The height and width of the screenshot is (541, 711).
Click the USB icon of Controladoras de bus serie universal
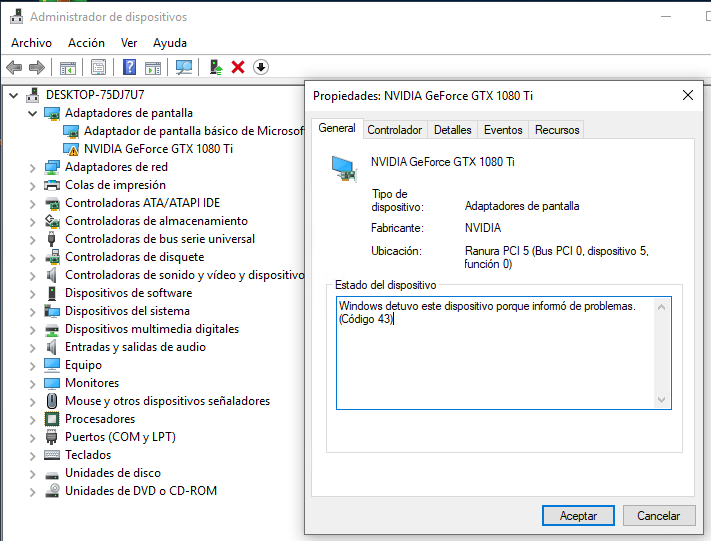52,239
